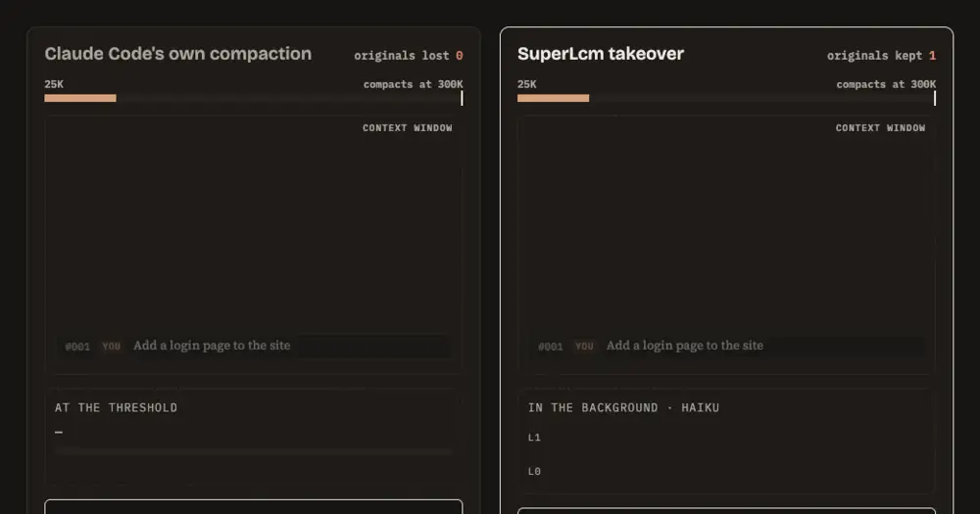
Task: Click the L0 row label
Action: click(x=534, y=472)
